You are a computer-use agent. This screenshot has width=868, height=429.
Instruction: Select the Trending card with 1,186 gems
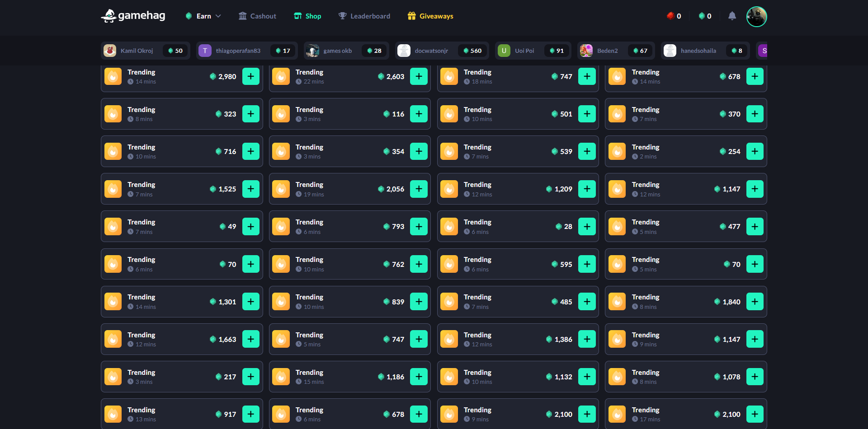(x=339, y=377)
